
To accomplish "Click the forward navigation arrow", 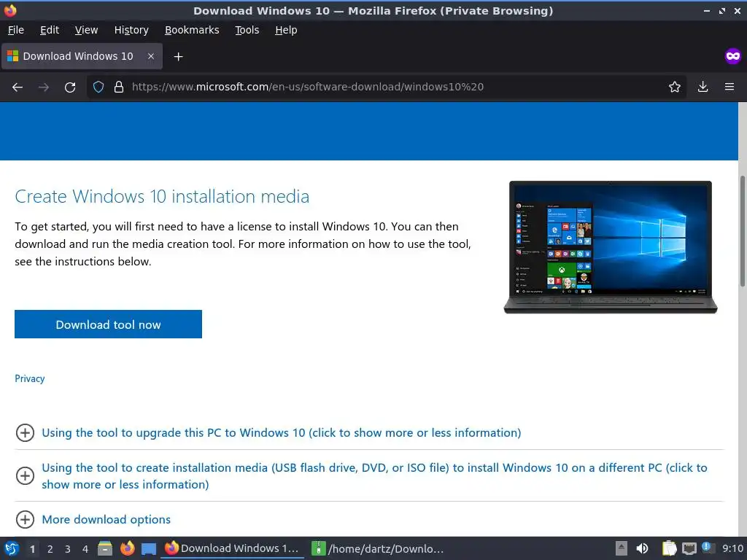I will click(x=44, y=87).
